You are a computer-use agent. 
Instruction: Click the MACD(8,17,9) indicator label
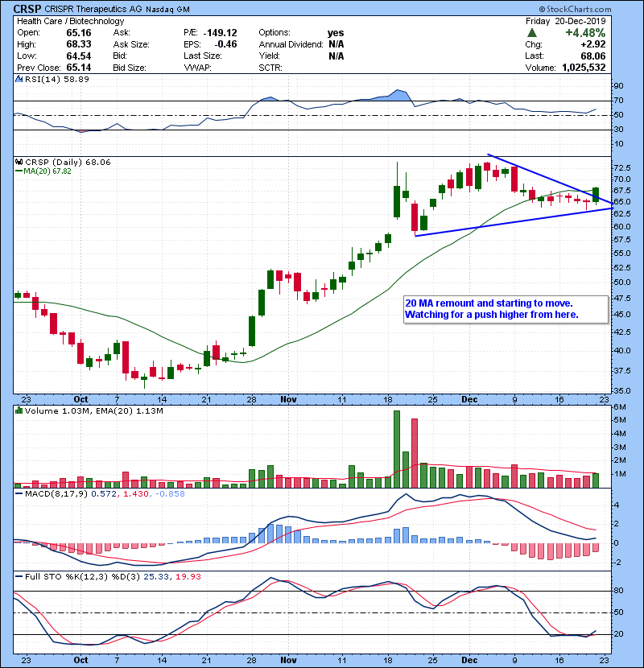coord(56,494)
